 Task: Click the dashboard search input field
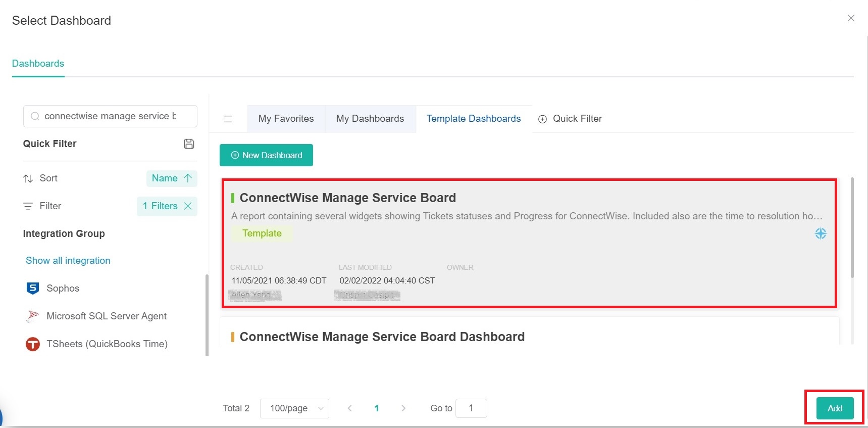pos(110,116)
